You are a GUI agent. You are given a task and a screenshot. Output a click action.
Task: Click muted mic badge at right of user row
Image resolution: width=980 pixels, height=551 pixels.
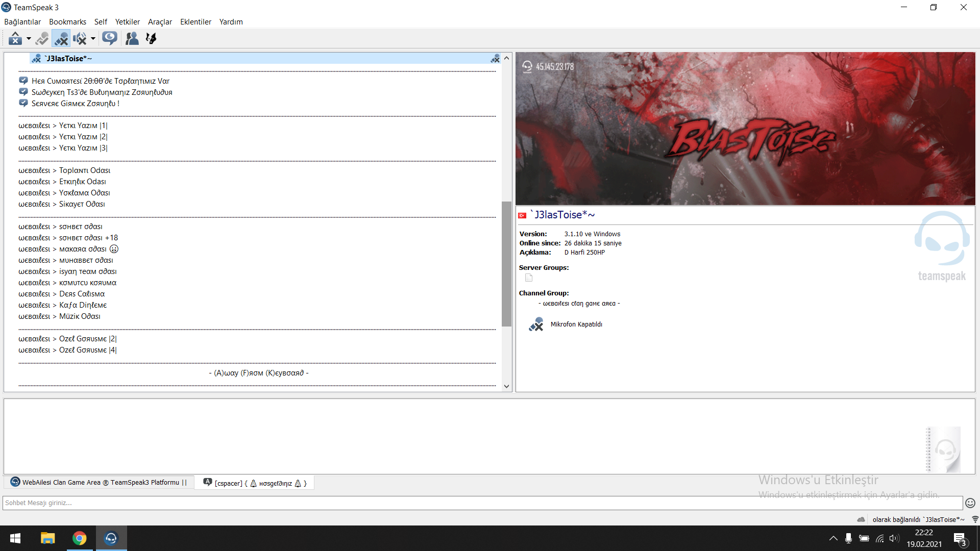click(x=495, y=59)
